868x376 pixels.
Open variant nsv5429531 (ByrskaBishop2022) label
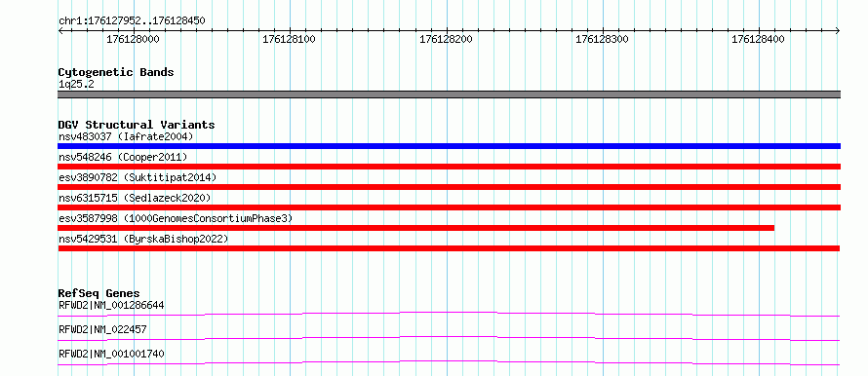coord(143,239)
